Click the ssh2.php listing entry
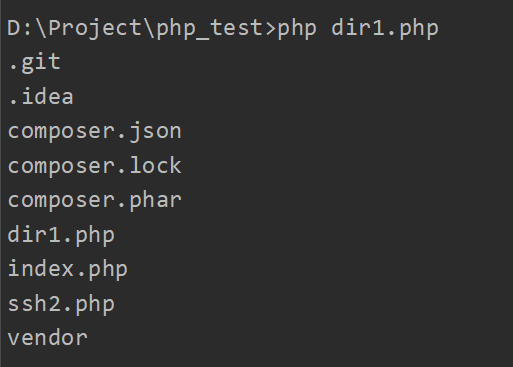 tap(61, 304)
